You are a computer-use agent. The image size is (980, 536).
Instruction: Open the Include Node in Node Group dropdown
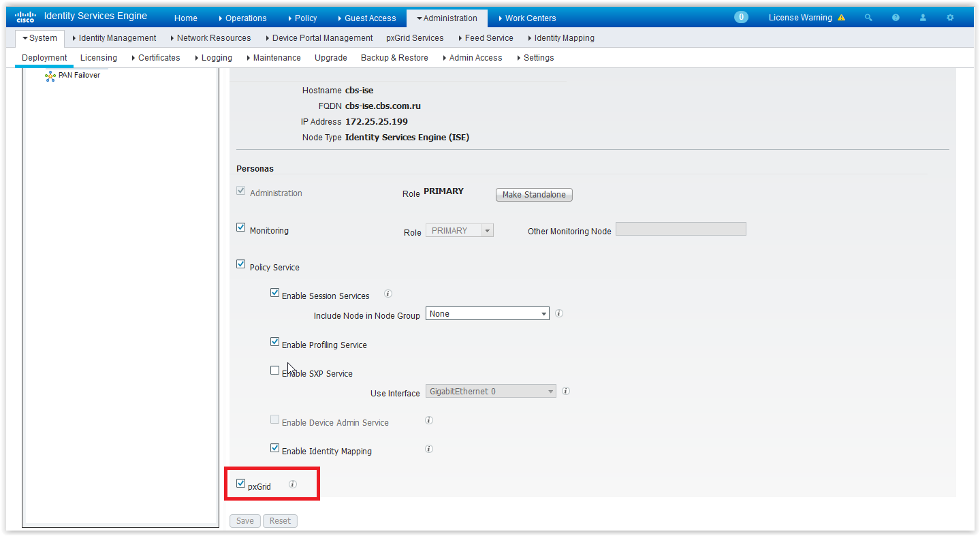[487, 314]
